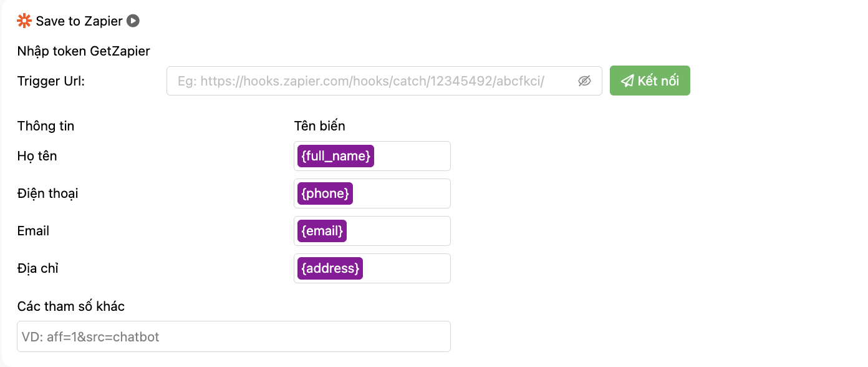Click the orange Zapier asterisk logo
This screenshot has height=367, width=868.
pyautogui.click(x=23, y=20)
